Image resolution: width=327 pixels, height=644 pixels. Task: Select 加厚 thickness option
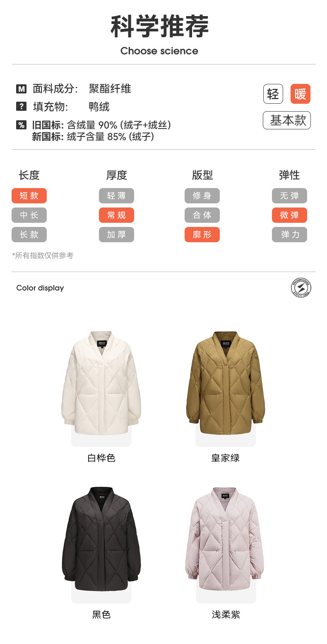point(116,234)
